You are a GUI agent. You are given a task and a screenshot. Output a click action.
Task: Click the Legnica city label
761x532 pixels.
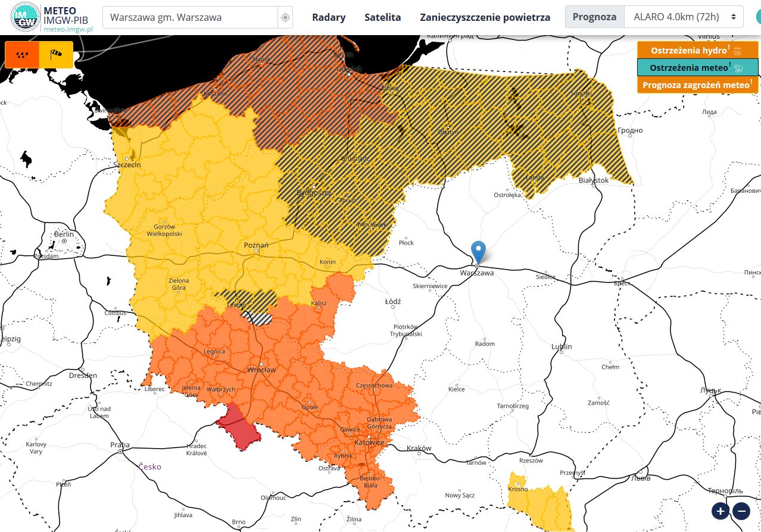point(214,351)
